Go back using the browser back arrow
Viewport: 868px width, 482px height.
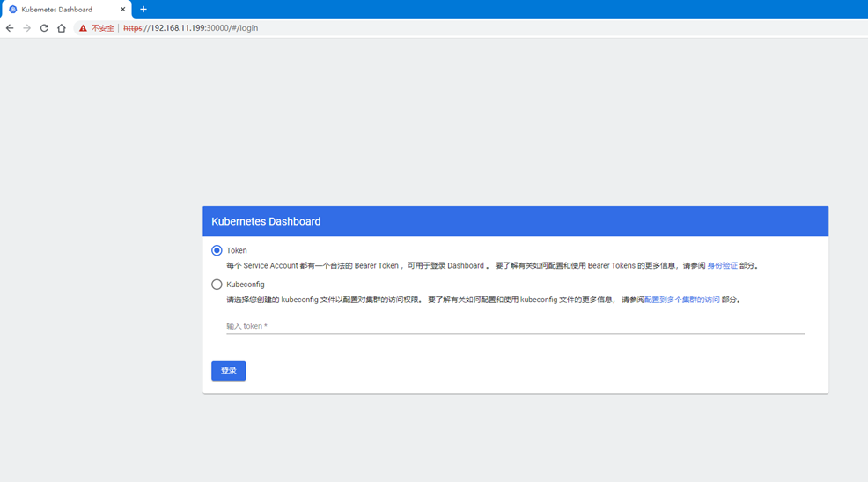click(x=10, y=28)
